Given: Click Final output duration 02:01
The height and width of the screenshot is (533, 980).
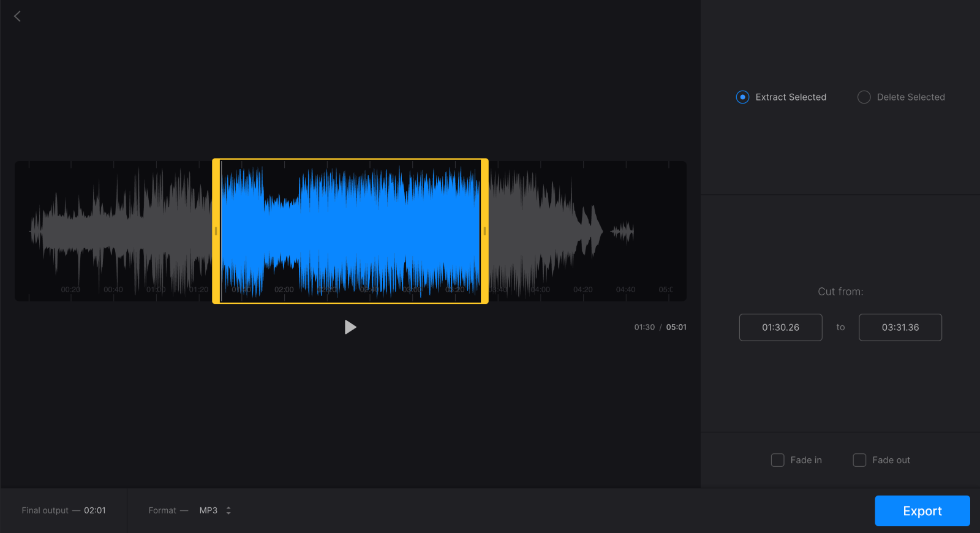Looking at the screenshot, I should point(95,510).
